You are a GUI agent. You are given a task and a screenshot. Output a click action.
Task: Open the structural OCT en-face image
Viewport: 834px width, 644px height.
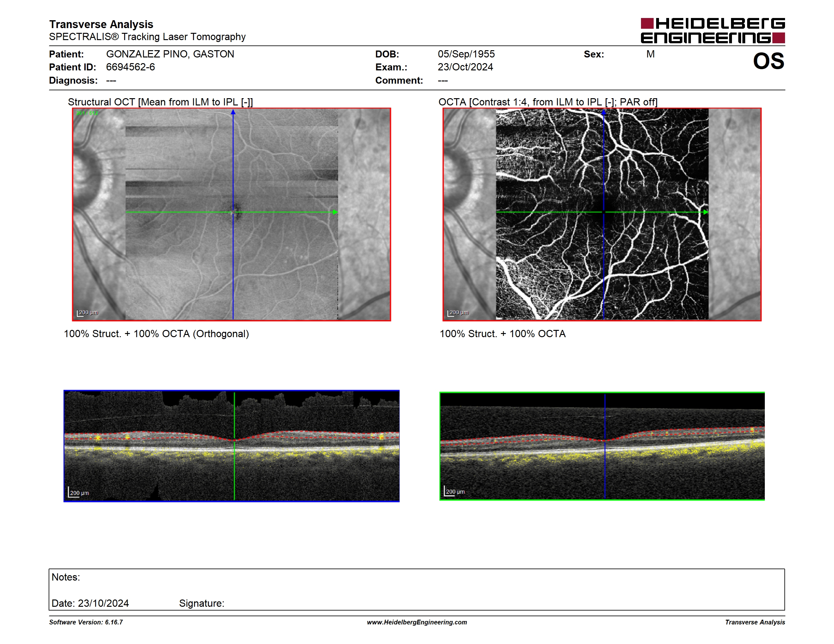(x=232, y=214)
